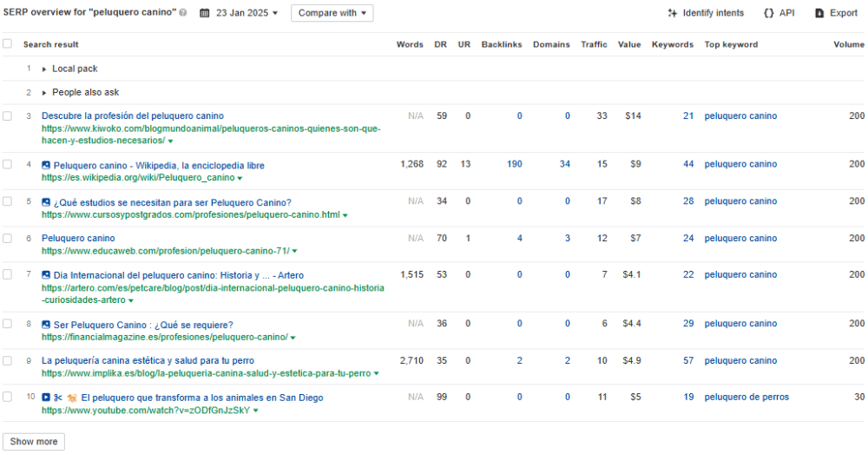Check the box for implika result row
Viewport: 868px width, 454px height.
coord(7,360)
